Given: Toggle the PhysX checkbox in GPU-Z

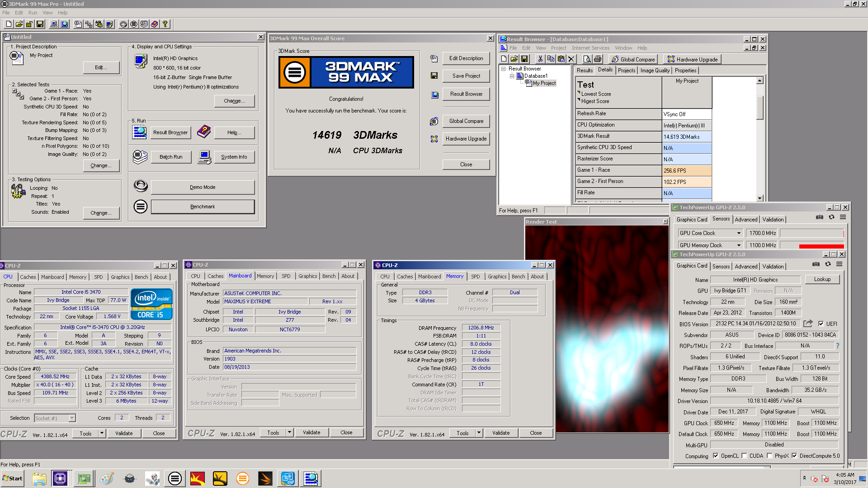Looking at the screenshot, I should click(x=769, y=456).
